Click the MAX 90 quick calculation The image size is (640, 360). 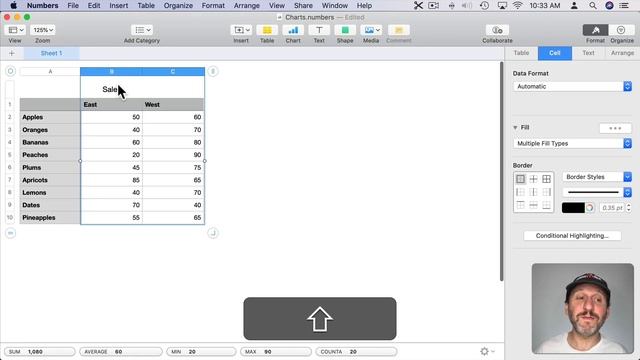click(276, 351)
